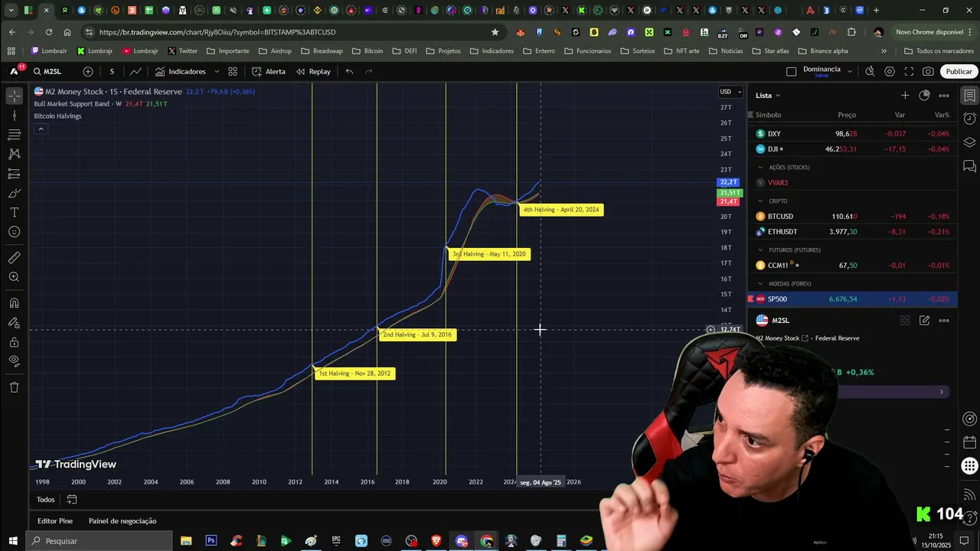Undo the last chart action

point(349,71)
